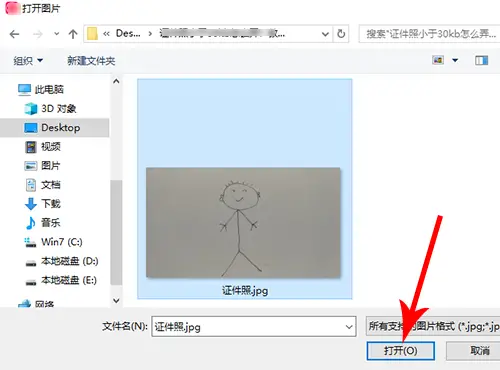Click the Win7 (C:) drive icon

coord(30,242)
